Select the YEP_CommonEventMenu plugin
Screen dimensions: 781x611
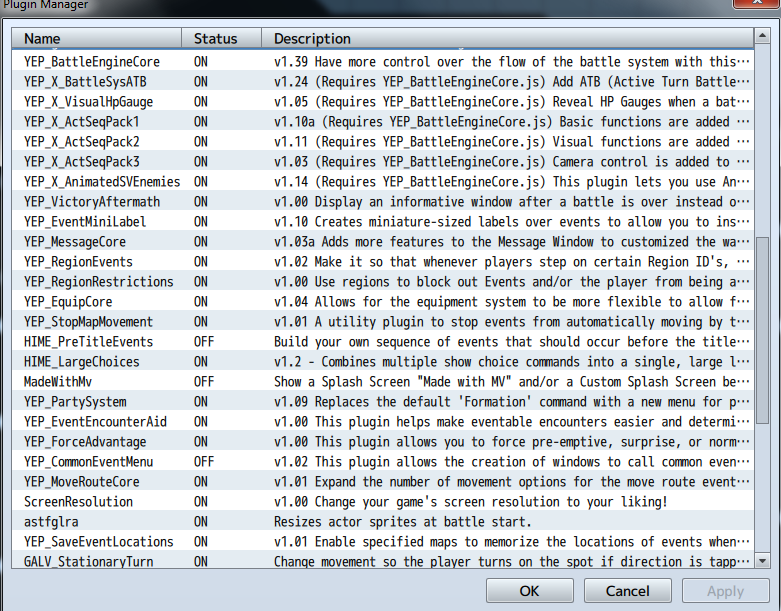(x=383, y=462)
